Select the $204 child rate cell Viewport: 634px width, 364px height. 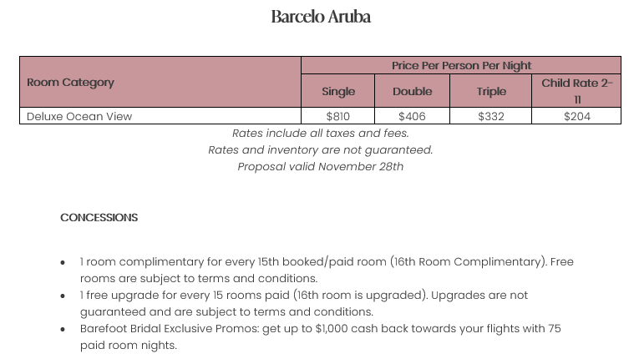pyautogui.click(x=577, y=117)
